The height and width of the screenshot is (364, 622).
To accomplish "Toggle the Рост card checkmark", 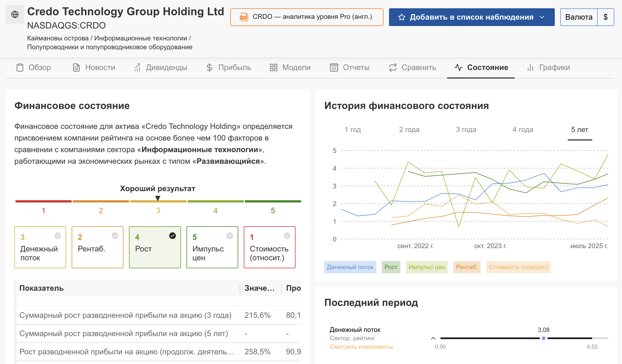I will [172, 236].
